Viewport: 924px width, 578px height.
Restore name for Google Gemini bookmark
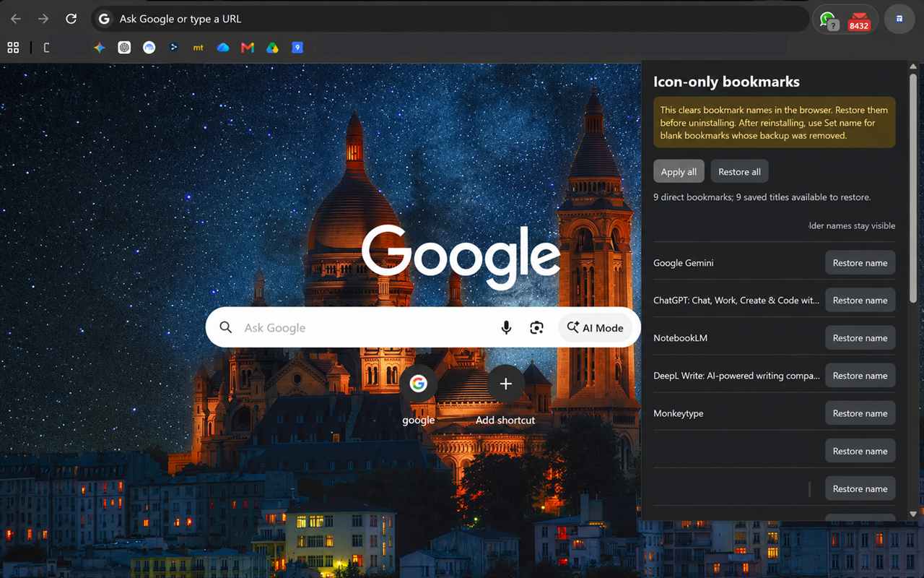tap(860, 263)
